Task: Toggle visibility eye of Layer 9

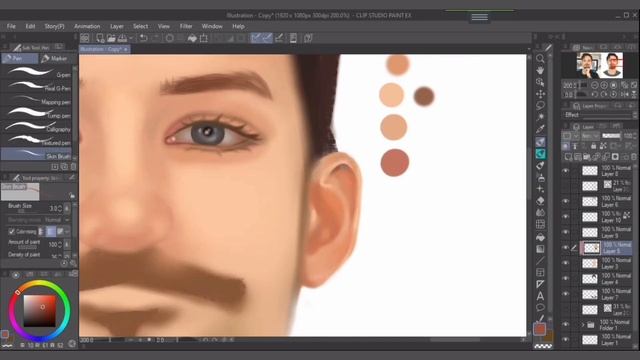Action: [x=565, y=232]
